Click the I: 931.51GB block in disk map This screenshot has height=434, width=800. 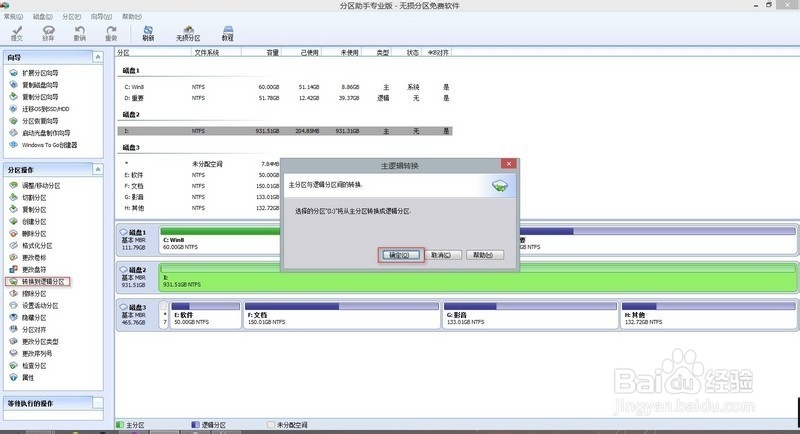[478, 277]
